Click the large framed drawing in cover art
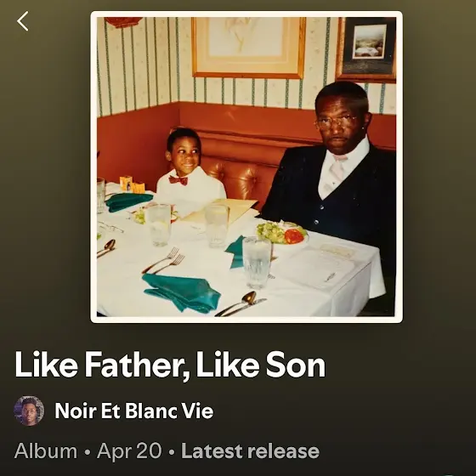This screenshot has height=476, width=476. pyautogui.click(x=248, y=48)
